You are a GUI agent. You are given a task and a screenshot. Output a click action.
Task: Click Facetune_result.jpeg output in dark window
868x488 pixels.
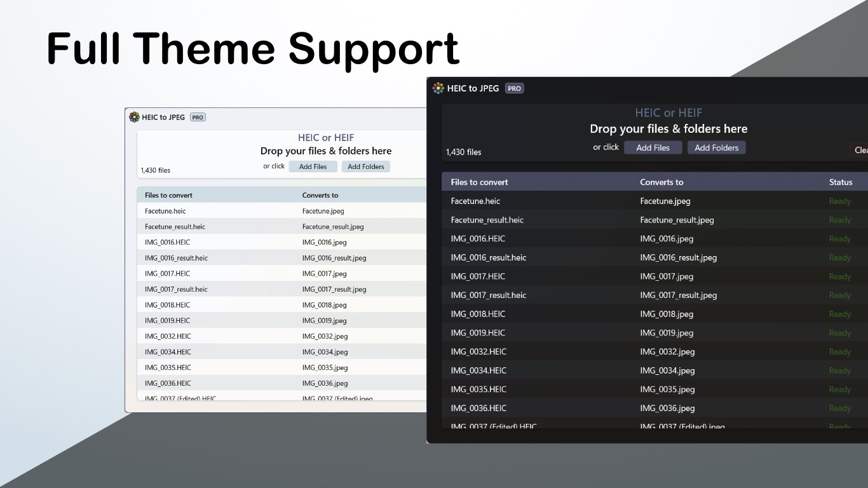[677, 220]
